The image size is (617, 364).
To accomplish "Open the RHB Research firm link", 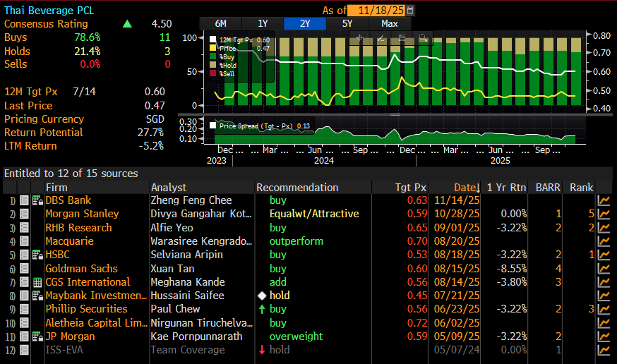I will pos(78,228).
